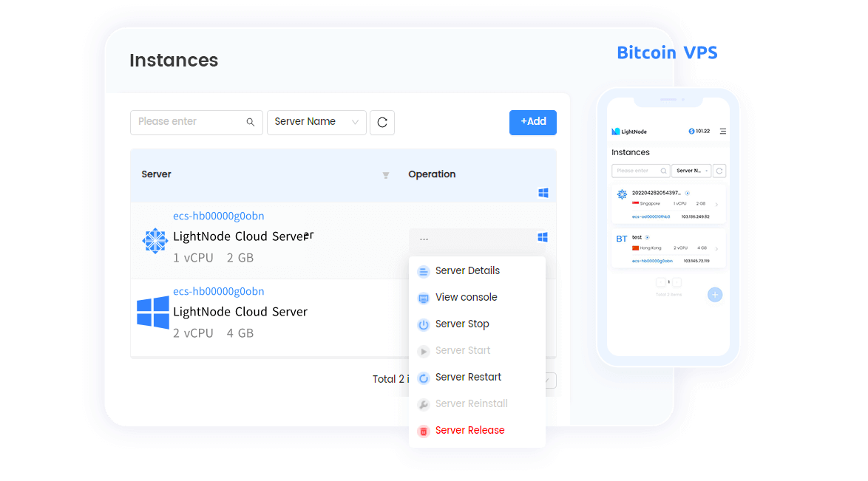Tap the Please enter field in the phone mockup
Viewport: 868px width, 481px height.
point(640,171)
